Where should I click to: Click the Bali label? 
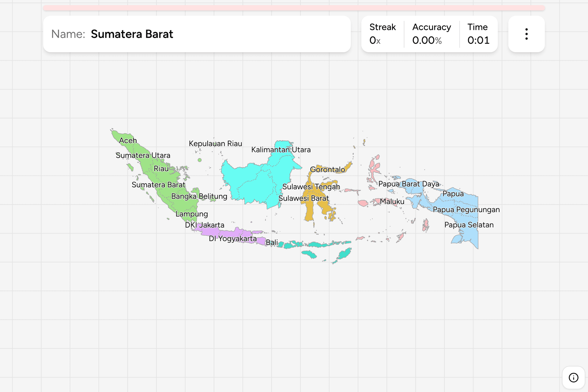click(x=272, y=243)
